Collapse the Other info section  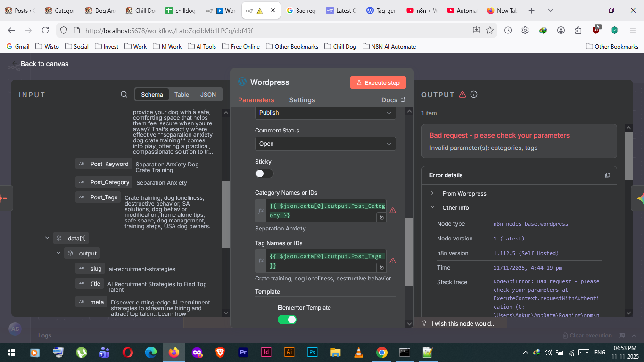coord(432,207)
